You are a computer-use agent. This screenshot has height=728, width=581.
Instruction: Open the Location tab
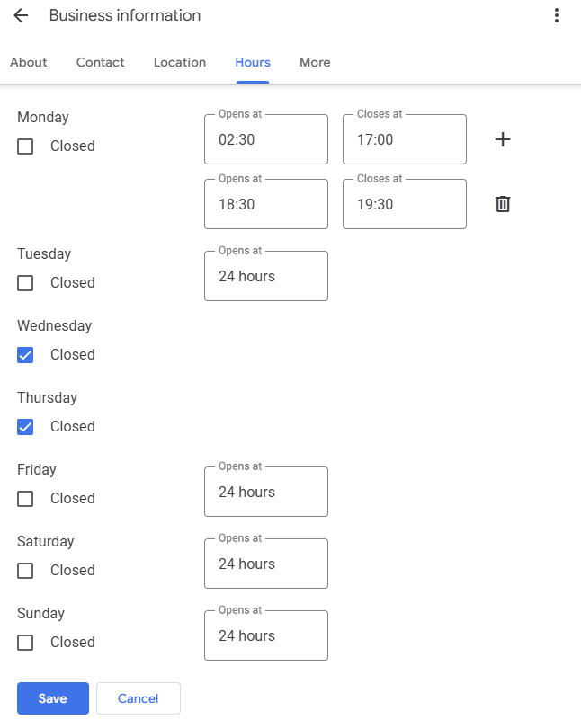tap(180, 62)
